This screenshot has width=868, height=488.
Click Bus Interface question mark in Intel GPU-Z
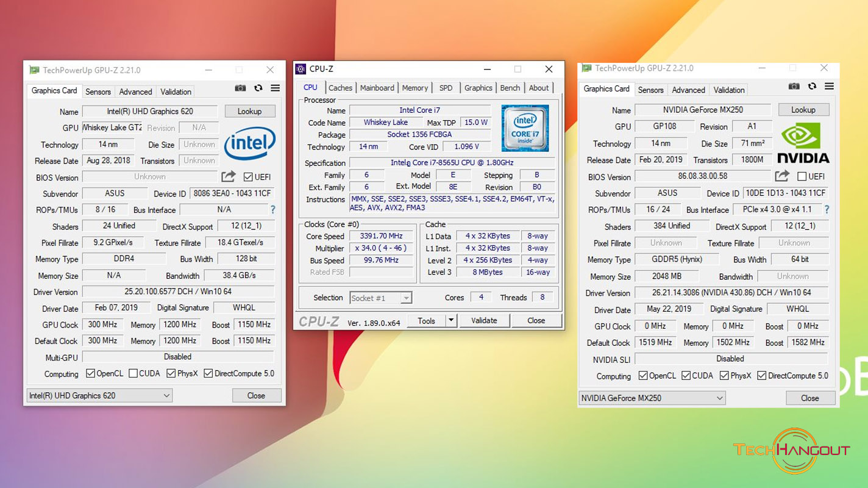[x=272, y=209]
